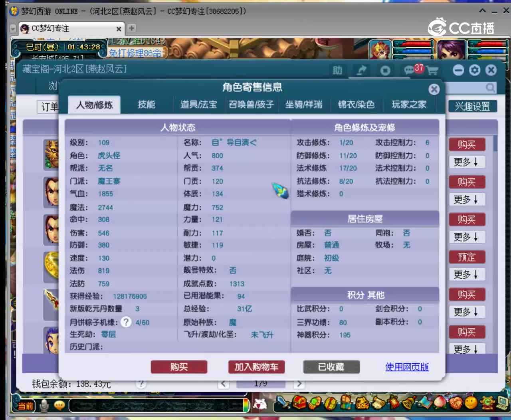Click the 加入购物车 button
This screenshot has height=420, width=511.
(256, 367)
